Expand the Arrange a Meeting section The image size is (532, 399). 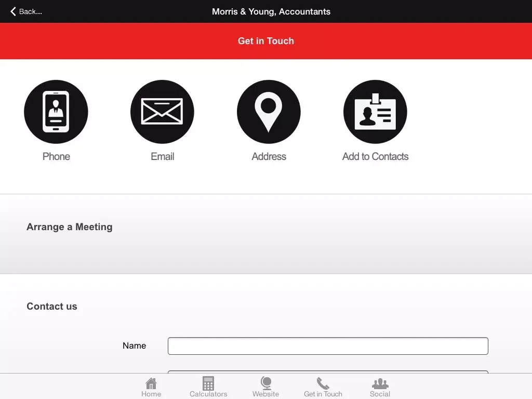point(70,227)
